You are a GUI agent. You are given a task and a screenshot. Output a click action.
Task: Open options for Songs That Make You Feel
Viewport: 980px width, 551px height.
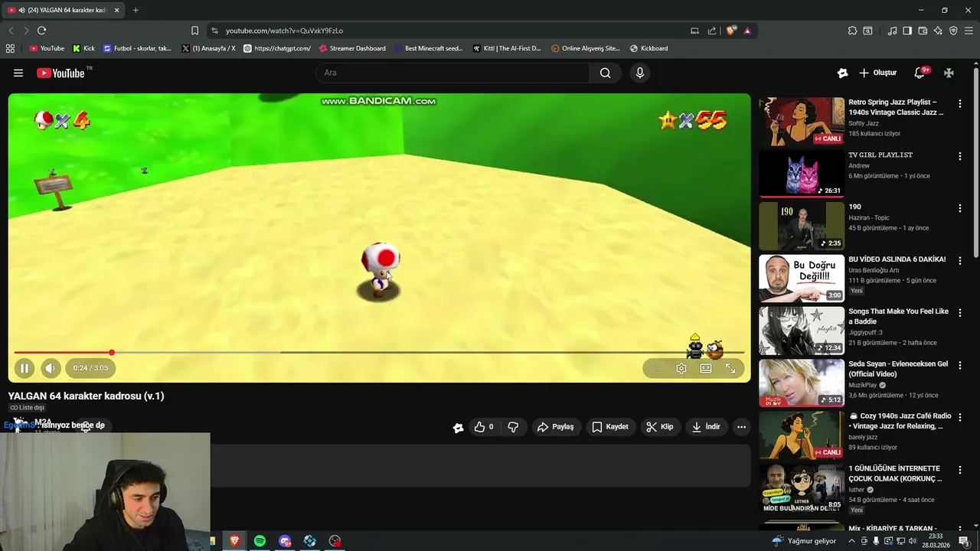click(x=959, y=313)
